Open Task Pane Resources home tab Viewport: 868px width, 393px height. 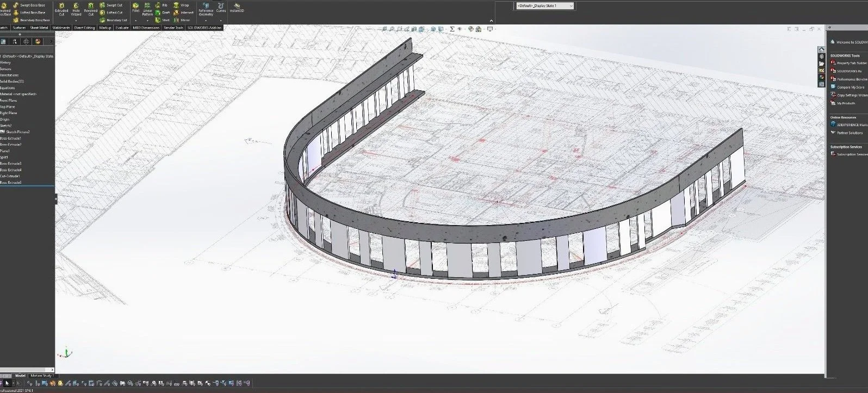(x=822, y=49)
